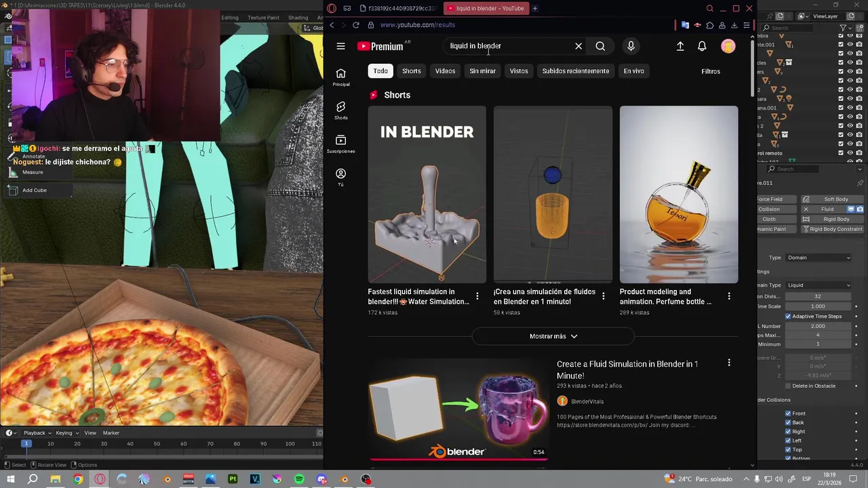Go to Principal home in YouTube sidebar

pos(341,77)
